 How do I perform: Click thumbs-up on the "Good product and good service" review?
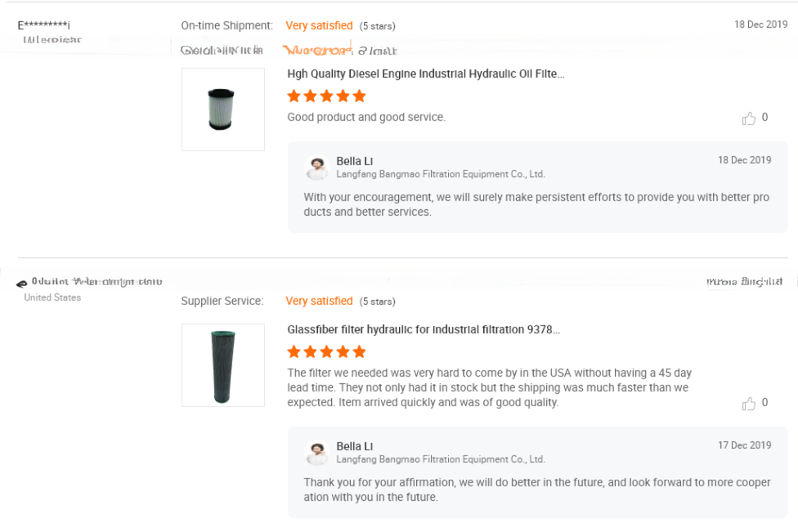click(x=749, y=118)
